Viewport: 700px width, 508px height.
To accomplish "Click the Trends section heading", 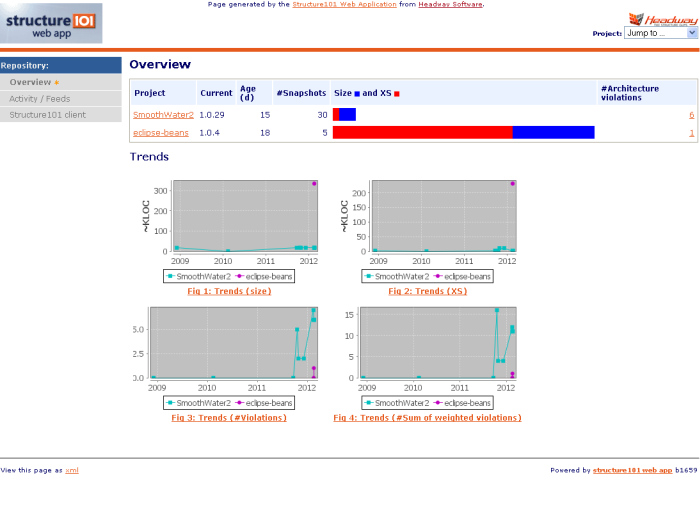I will click(x=149, y=157).
